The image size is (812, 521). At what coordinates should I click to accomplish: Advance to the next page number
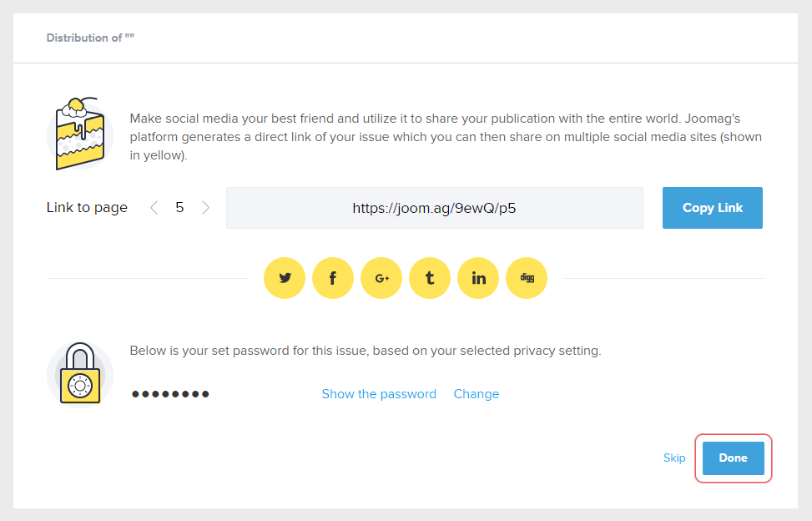point(205,208)
